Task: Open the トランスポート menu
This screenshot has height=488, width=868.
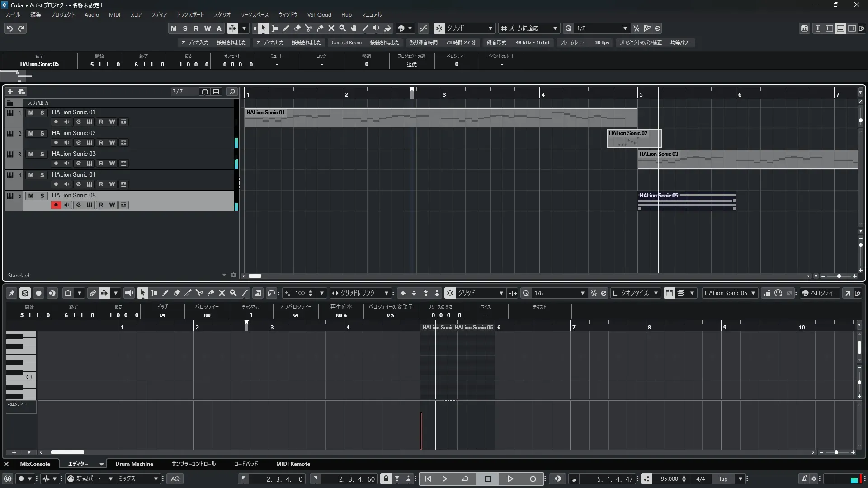Action: coord(190,15)
